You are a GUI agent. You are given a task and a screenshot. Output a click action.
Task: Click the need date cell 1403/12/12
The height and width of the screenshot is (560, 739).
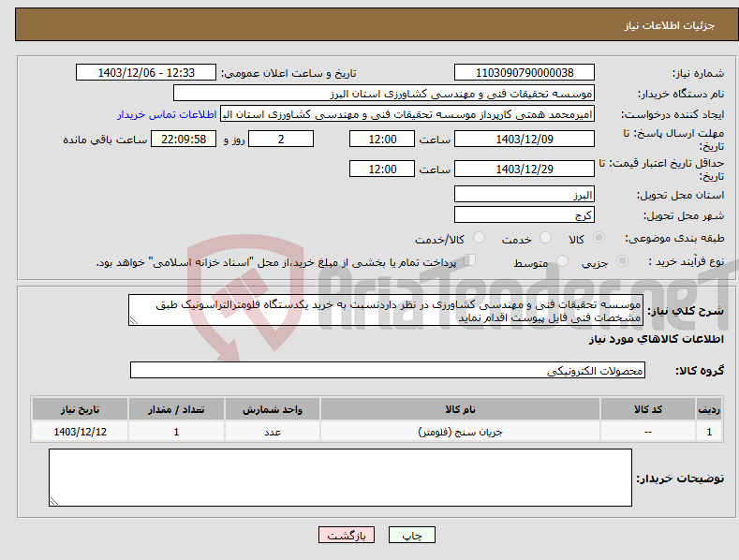tap(81, 432)
